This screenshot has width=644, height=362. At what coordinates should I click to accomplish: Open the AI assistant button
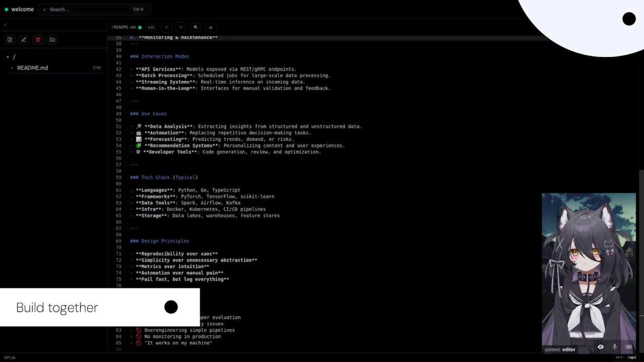211,27
